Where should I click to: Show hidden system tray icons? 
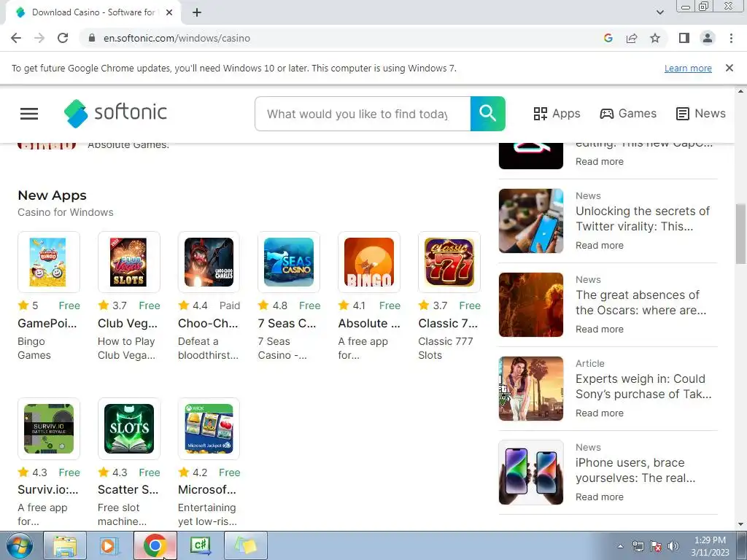coord(620,546)
